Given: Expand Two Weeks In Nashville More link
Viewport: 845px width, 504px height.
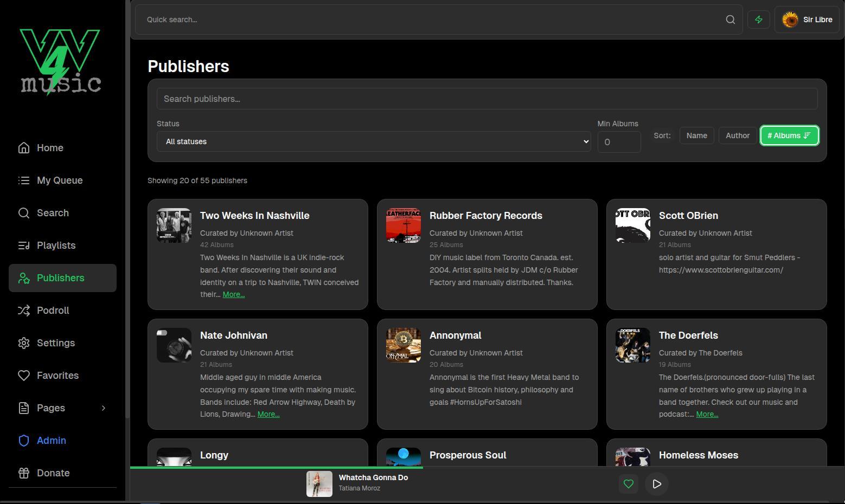Looking at the screenshot, I should (x=233, y=294).
